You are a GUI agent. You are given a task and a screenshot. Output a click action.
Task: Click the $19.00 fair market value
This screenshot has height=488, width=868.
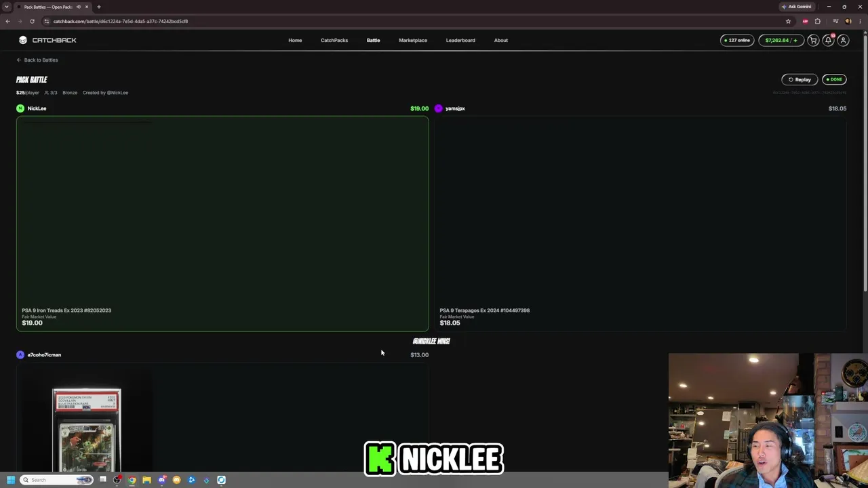(32, 323)
